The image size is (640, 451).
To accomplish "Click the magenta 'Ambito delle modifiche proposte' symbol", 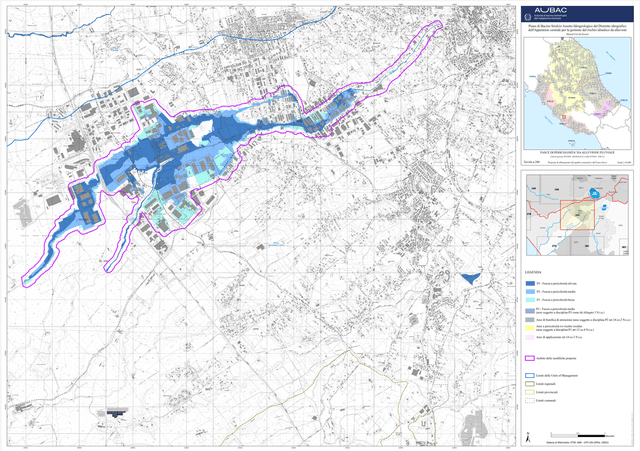I will pos(530,358).
